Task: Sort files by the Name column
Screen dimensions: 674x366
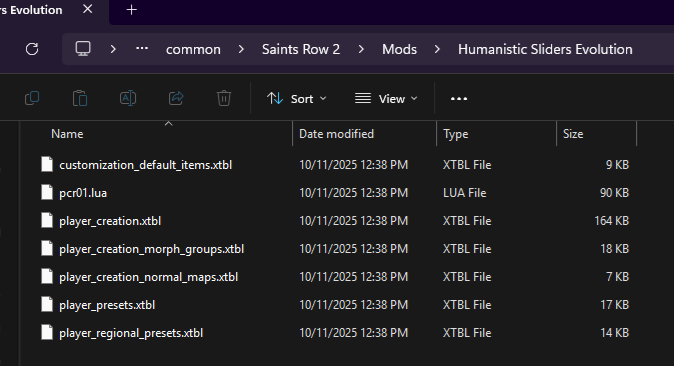Action: click(x=67, y=134)
